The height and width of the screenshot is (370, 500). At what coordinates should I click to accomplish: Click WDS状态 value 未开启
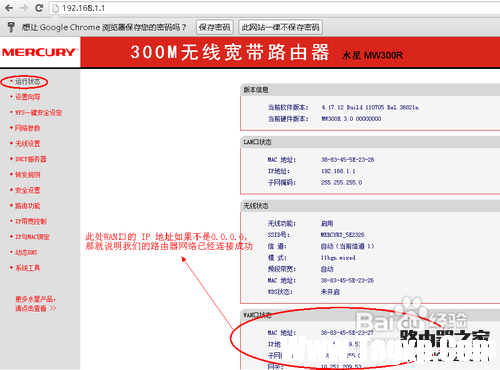tap(330, 292)
